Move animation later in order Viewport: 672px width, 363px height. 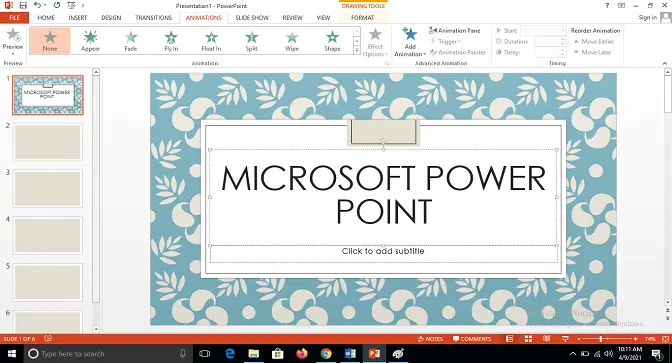pyautogui.click(x=592, y=52)
